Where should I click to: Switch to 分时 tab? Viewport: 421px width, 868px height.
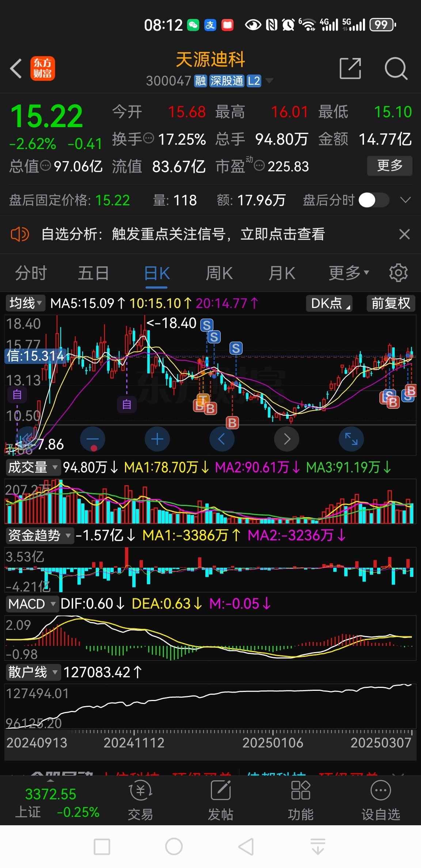point(31,273)
